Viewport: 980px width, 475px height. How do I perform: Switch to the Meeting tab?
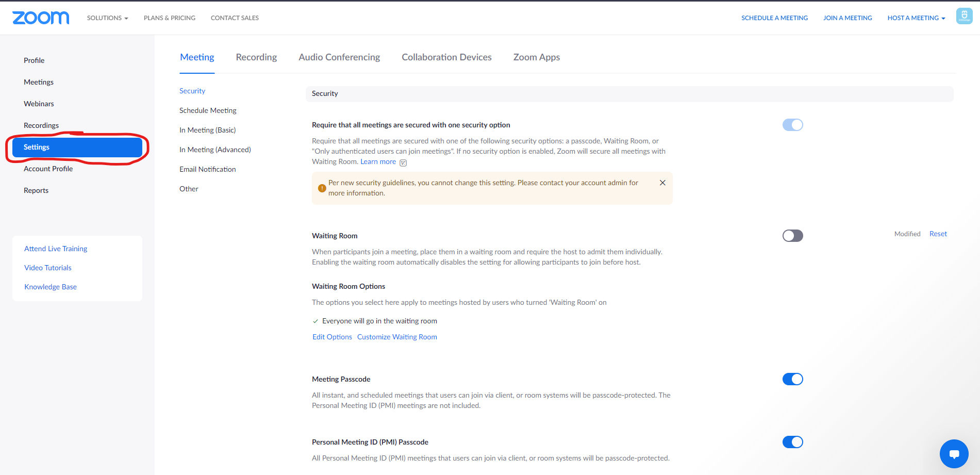coord(197,57)
